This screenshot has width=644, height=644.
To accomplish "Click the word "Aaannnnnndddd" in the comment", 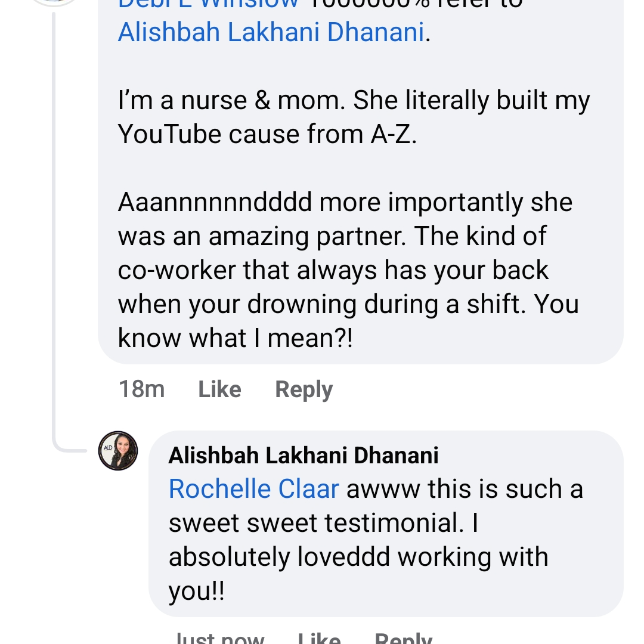I will [215, 202].
